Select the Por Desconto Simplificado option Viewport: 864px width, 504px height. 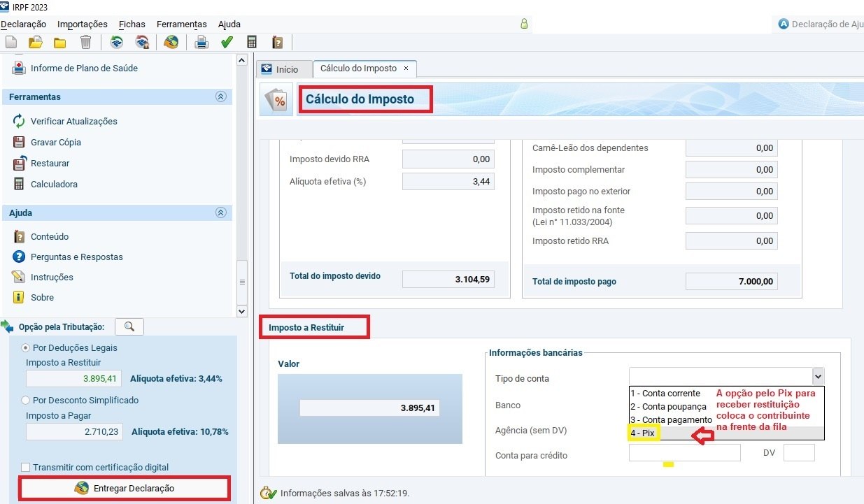(26, 400)
